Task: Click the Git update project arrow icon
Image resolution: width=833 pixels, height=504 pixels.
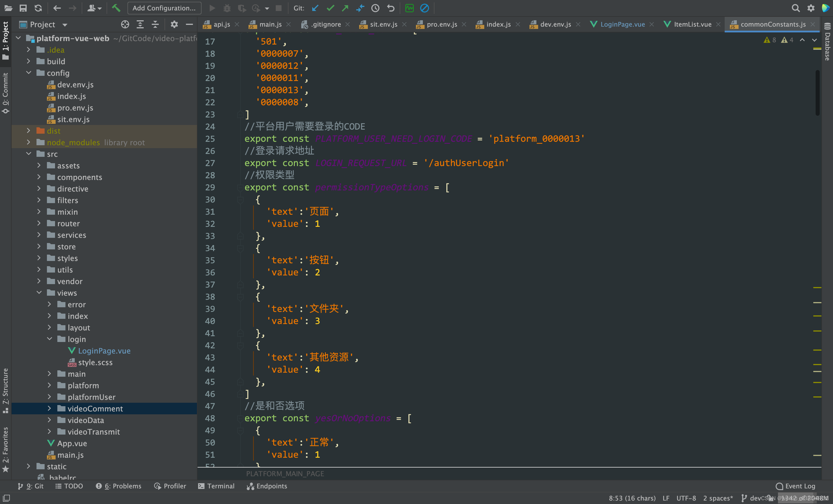Action: click(x=315, y=8)
